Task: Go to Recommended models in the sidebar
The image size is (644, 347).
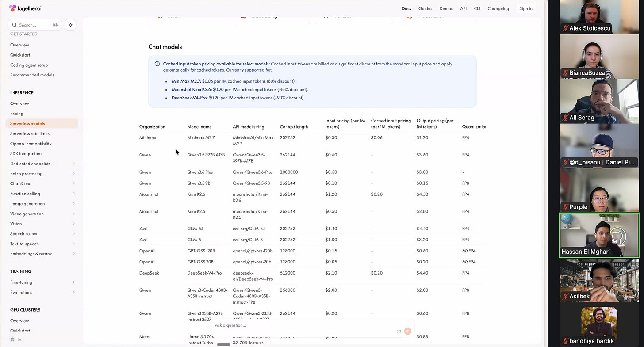Action: point(32,75)
